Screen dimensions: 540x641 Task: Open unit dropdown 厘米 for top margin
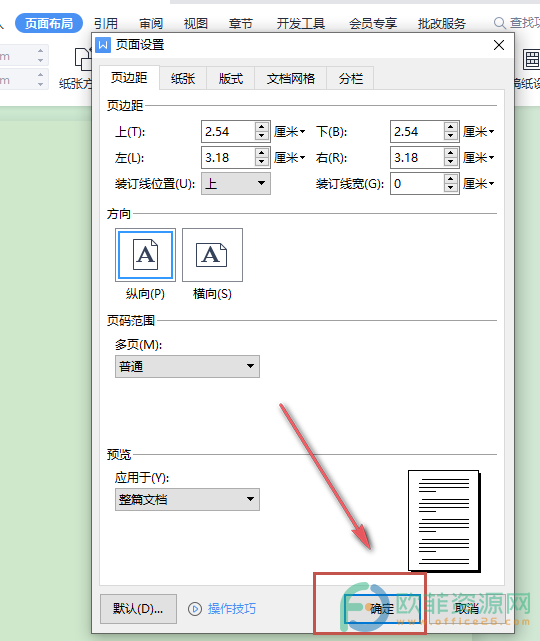(x=289, y=132)
